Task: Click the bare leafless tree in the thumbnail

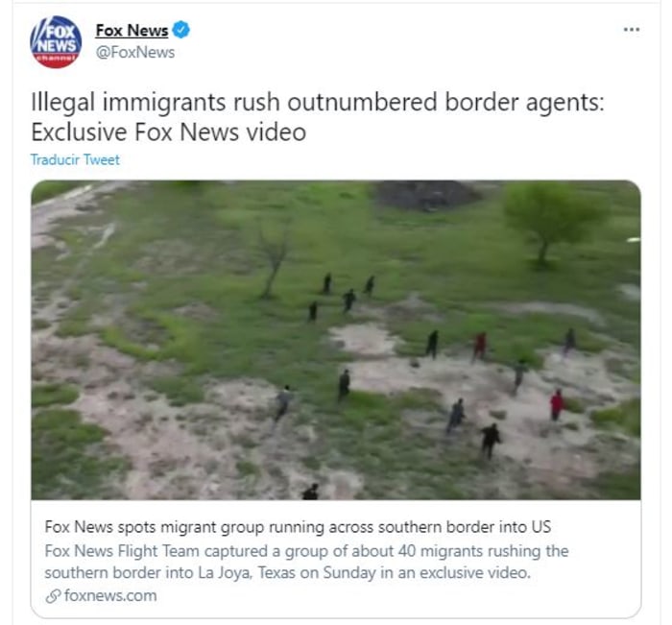Action: pos(273,261)
